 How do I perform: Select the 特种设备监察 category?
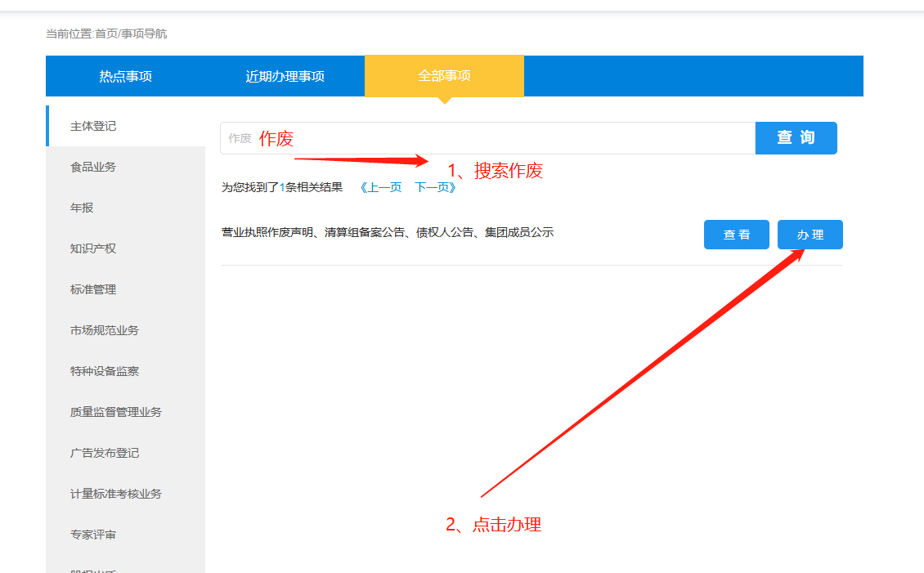pyautogui.click(x=105, y=371)
